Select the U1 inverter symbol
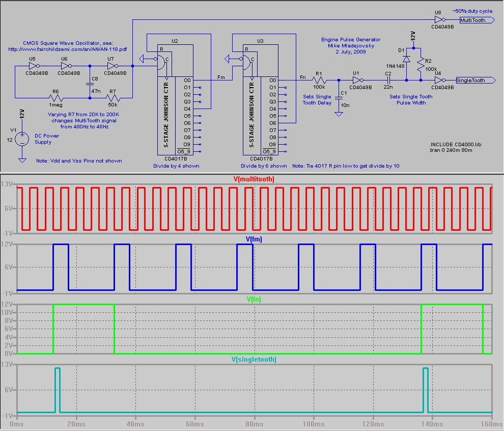The width and height of the screenshot is (504, 431). (358, 80)
